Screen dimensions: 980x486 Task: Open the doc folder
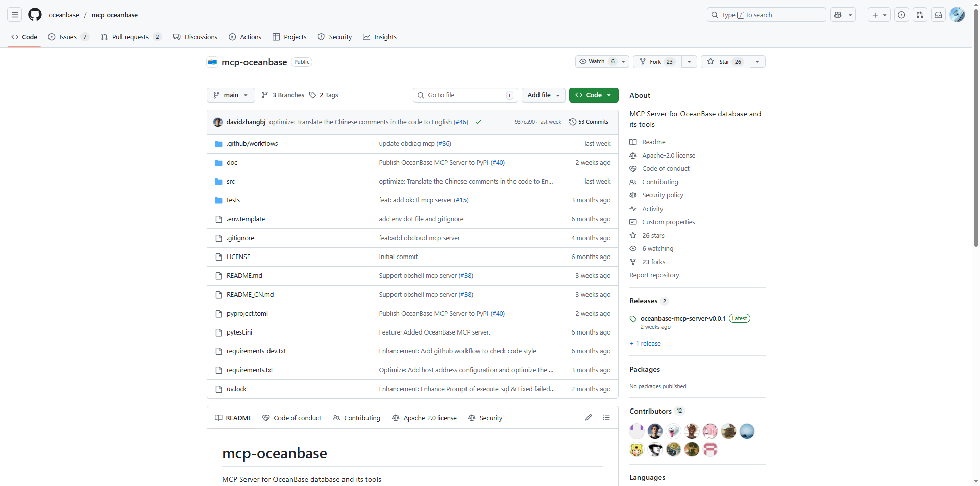(232, 162)
